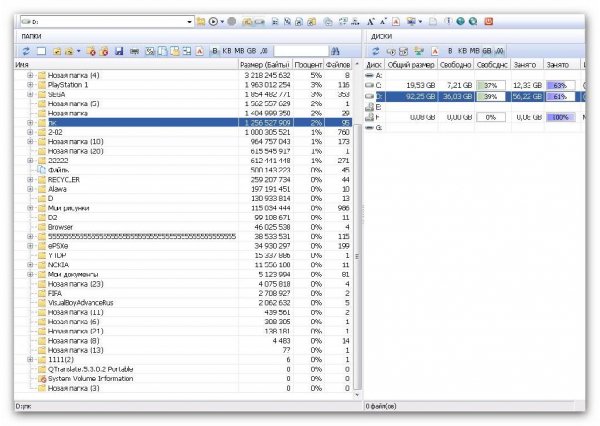Expand the ePSXe folder
600x426 pixels.
[30, 246]
